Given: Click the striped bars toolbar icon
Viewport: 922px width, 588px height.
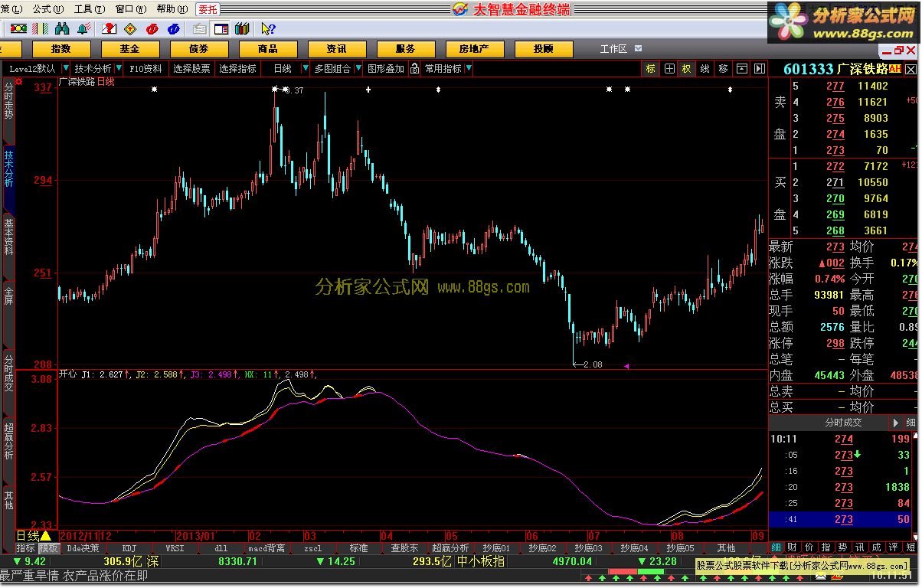Looking at the screenshot, I should (x=40, y=28).
